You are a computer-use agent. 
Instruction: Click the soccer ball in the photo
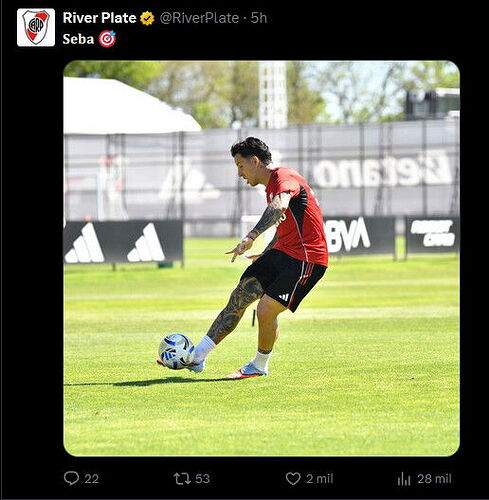point(176,351)
